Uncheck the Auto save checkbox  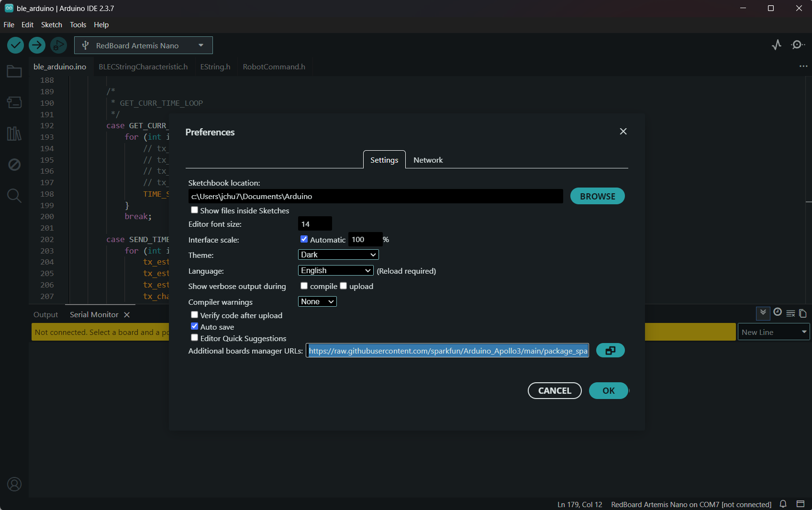195,326
